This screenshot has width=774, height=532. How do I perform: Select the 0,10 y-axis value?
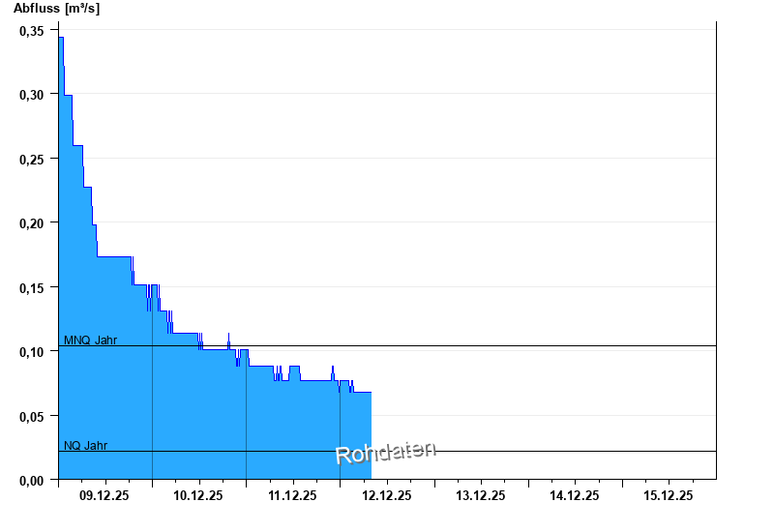[32, 352]
